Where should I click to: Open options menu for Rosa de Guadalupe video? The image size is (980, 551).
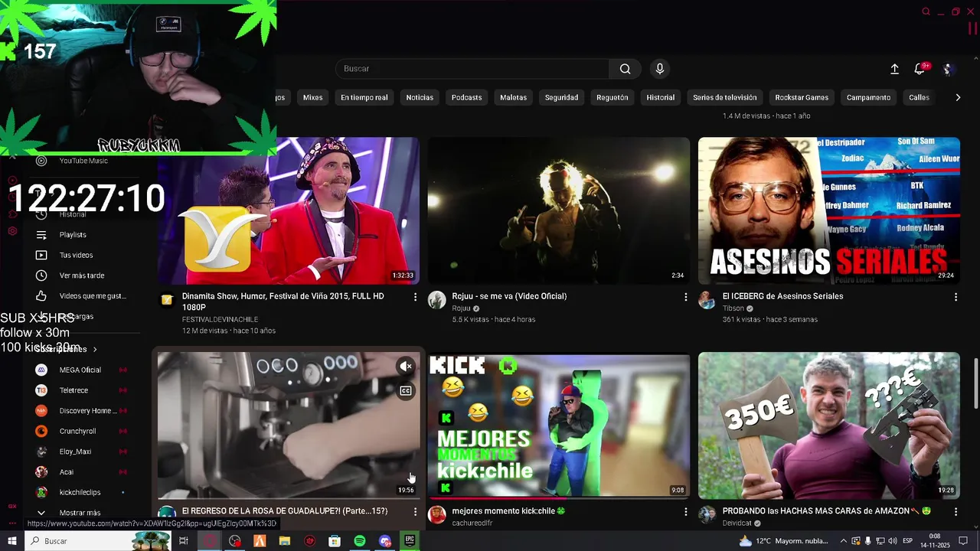(415, 512)
